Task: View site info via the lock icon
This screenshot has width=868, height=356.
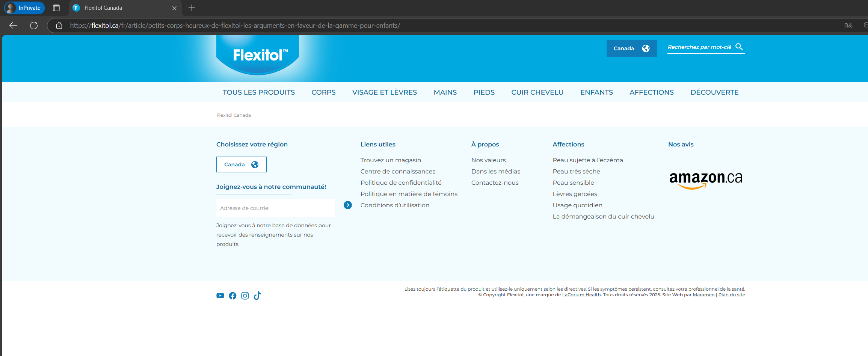Action: point(59,25)
